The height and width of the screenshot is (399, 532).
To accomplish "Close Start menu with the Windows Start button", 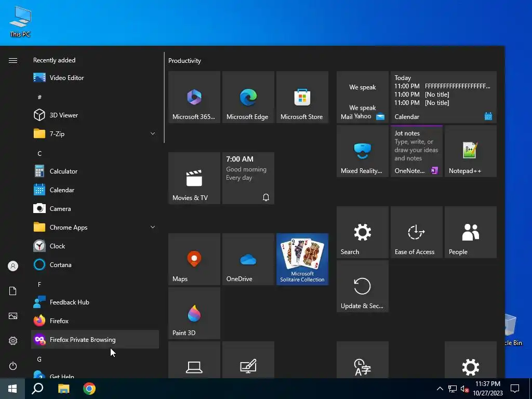I will pyautogui.click(x=12, y=389).
